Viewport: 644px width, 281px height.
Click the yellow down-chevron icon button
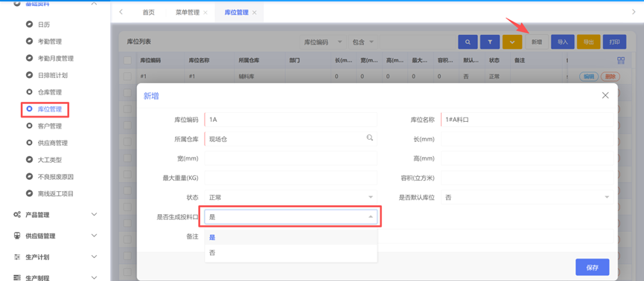tap(511, 42)
